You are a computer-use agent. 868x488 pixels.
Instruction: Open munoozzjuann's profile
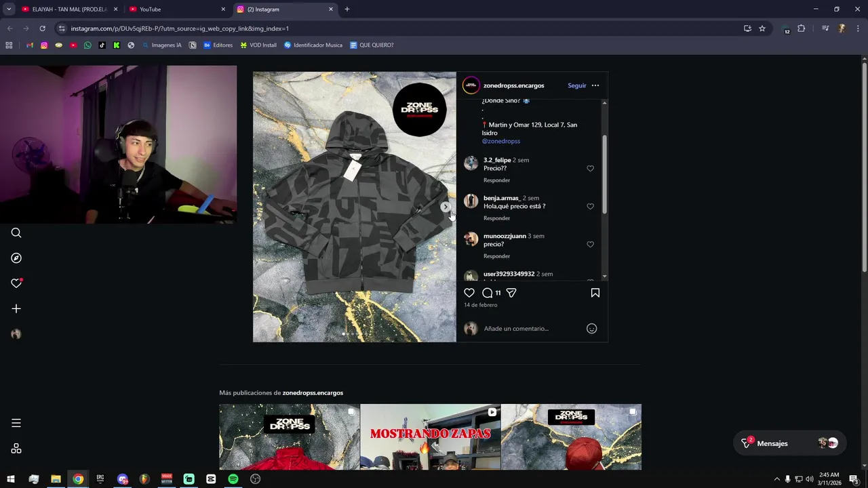505,236
